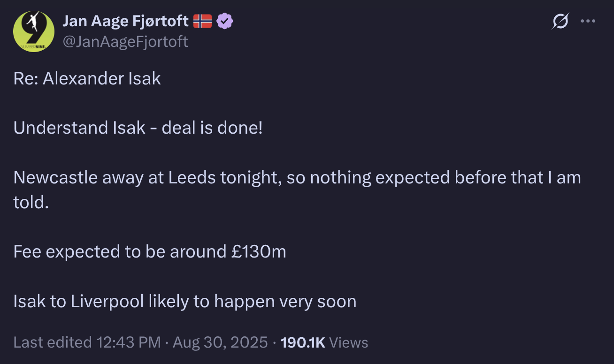Click the display name Jan Aage Fjørtoft
Screen dimensions: 614x364
point(125,21)
